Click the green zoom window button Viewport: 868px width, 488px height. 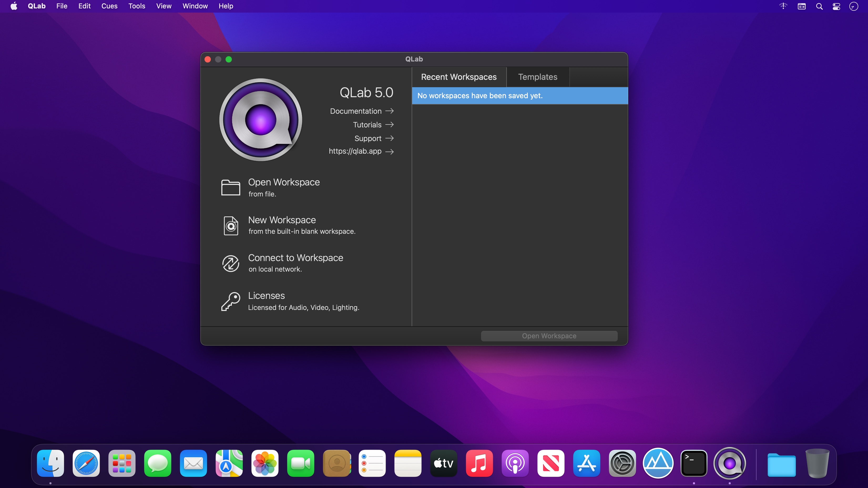coord(229,59)
